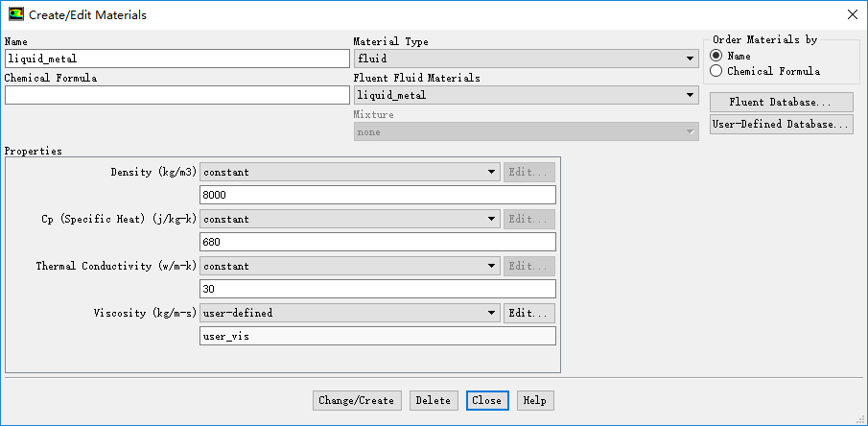Image resolution: width=868 pixels, height=426 pixels.
Task: Select Chemical Formula ordering radio button
Action: tap(716, 71)
